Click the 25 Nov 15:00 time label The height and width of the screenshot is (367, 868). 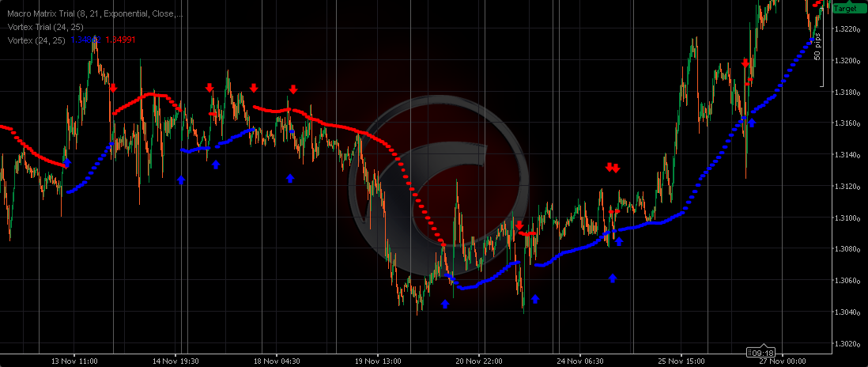[680, 361]
